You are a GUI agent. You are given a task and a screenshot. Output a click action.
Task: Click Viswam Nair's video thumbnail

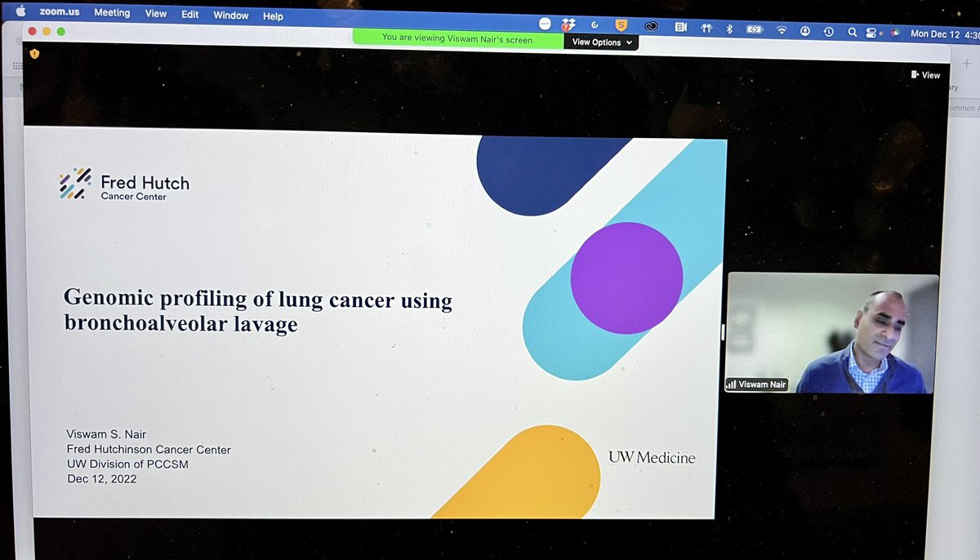click(x=832, y=332)
